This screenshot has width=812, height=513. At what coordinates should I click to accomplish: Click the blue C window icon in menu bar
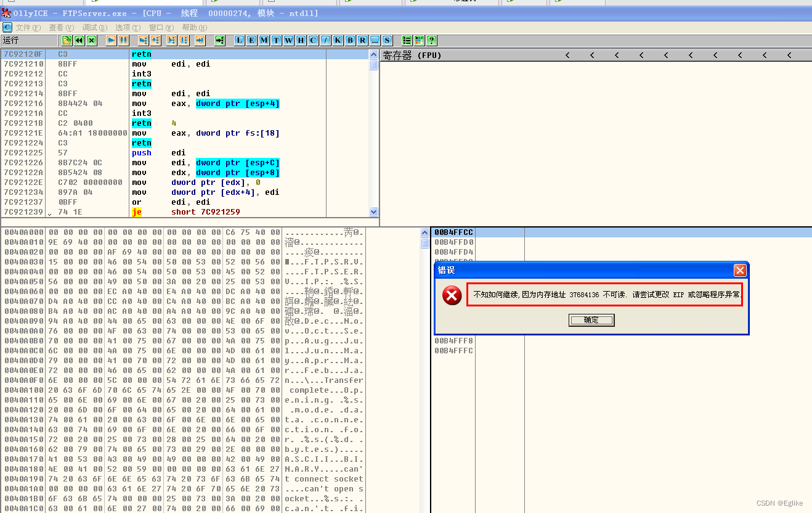7,27
